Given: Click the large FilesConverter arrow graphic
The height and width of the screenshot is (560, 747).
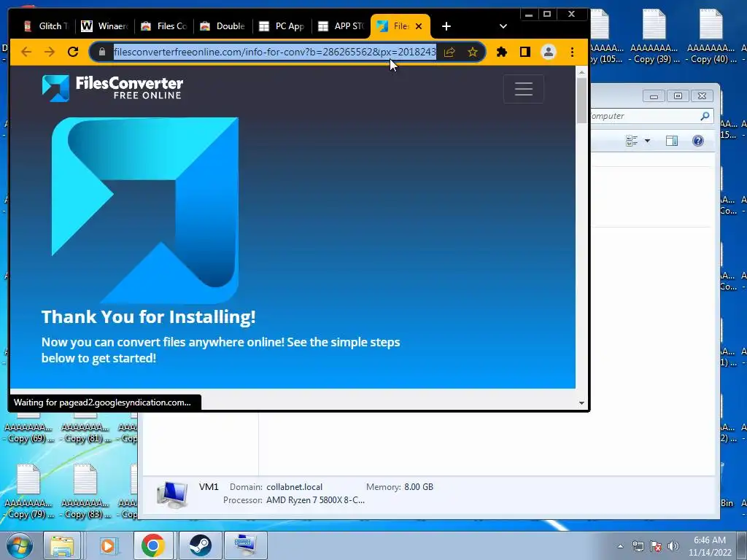Looking at the screenshot, I should [145, 210].
